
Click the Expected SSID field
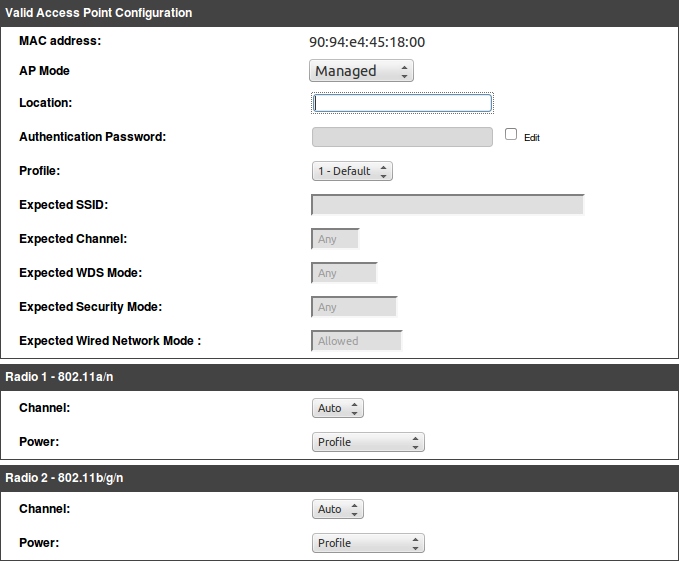coord(447,205)
